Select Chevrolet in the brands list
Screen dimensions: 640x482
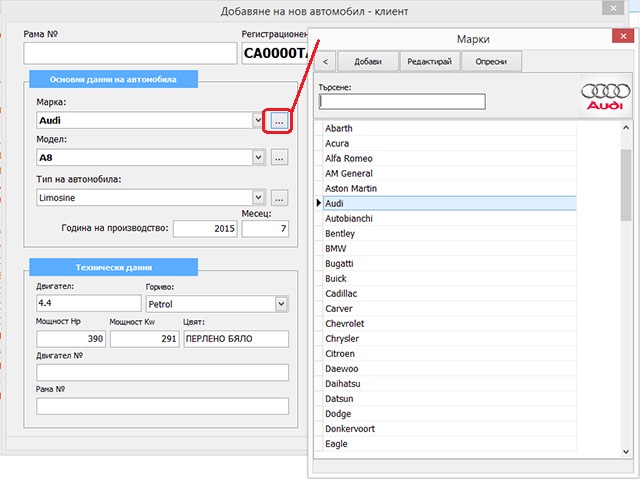[x=450, y=324]
